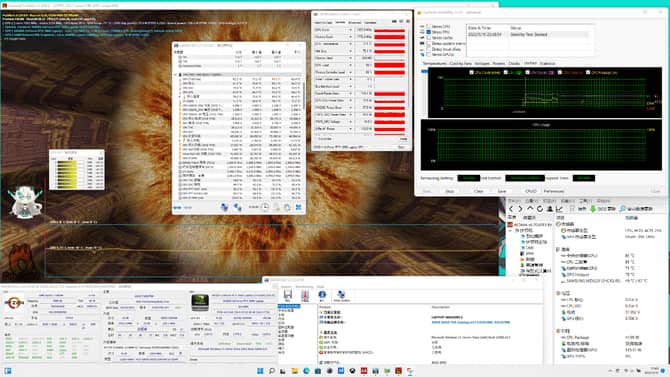Open GPU Load sensor dropdown in GPU-Z
The height and width of the screenshot is (377, 670).
pyautogui.click(x=350, y=65)
